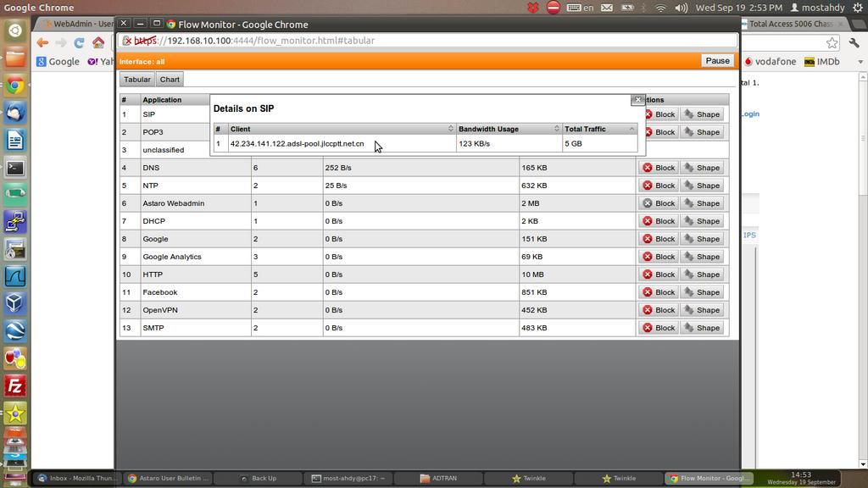
Task: Shape Astaro Webadmin traffic
Action: coord(701,203)
